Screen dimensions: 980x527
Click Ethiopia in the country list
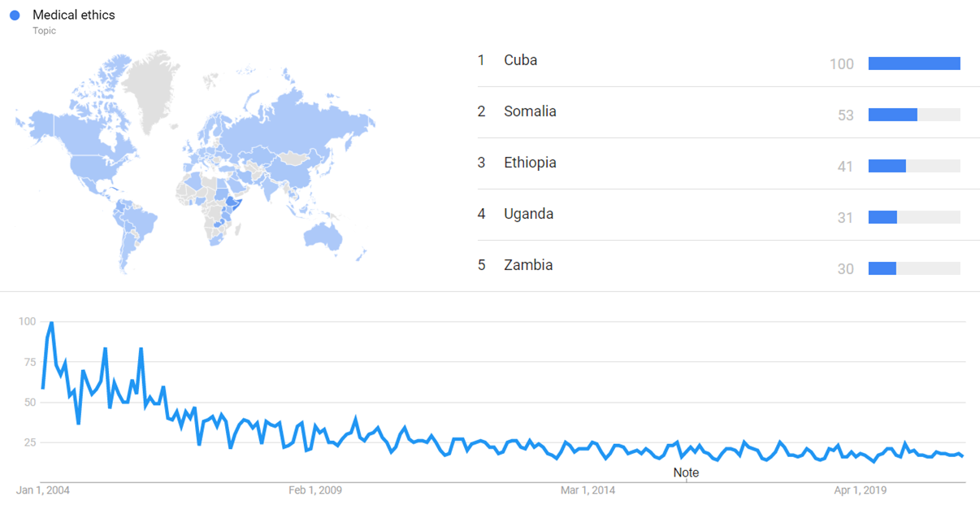click(x=530, y=163)
